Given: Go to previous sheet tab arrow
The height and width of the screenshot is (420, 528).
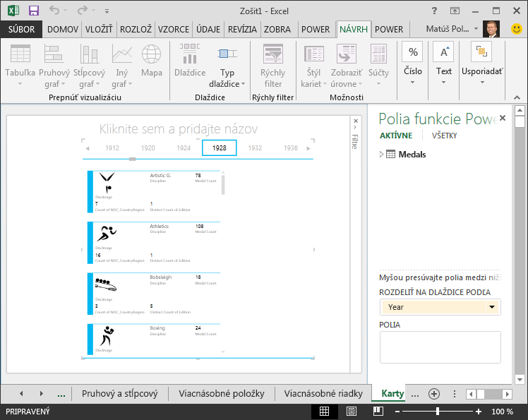Looking at the screenshot, I should (x=21, y=393).
